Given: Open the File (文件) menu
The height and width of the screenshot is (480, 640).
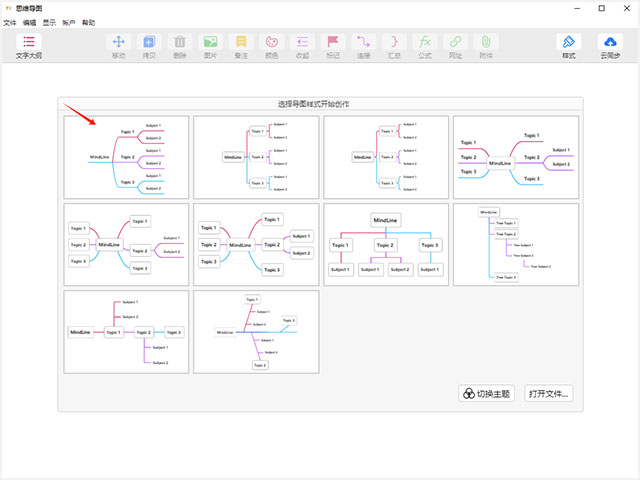Looking at the screenshot, I should pyautogui.click(x=10, y=23).
